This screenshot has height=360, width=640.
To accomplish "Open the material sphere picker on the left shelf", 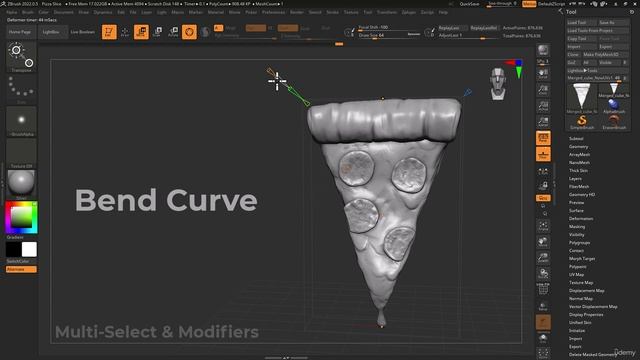I will coord(21,184).
